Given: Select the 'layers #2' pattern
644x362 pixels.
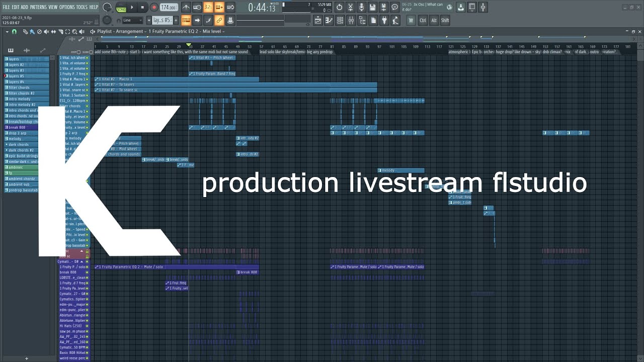Looking at the screenshot, I should (27, 65).
